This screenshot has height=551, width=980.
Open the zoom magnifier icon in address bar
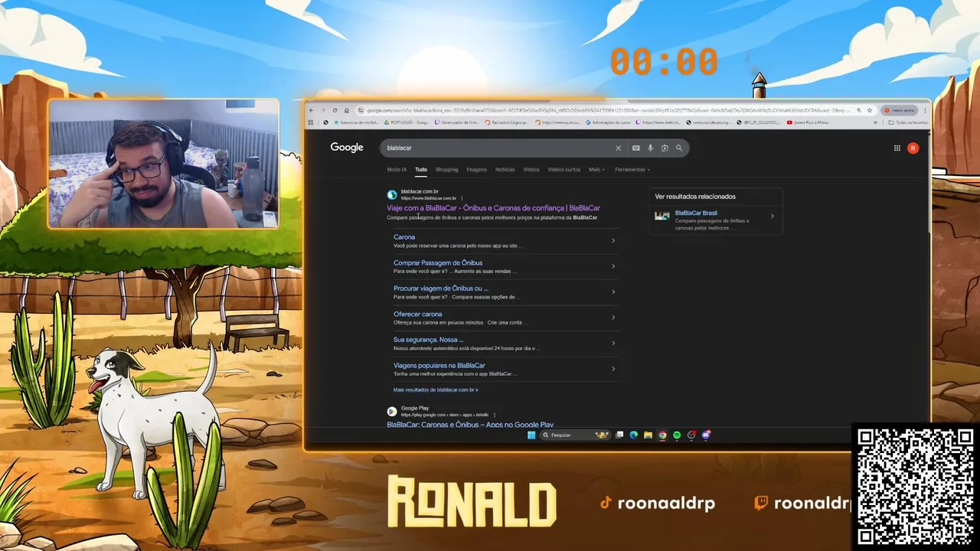tap(859, 110)
